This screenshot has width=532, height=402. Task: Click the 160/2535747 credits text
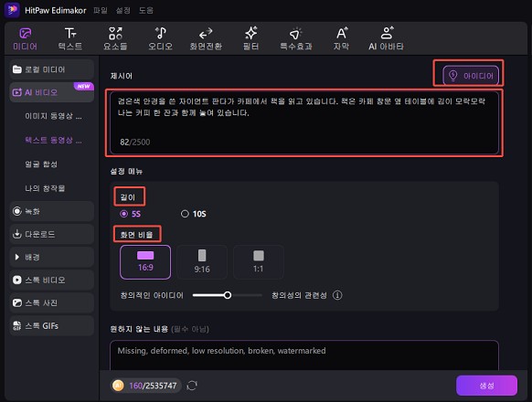tap(153, 386)
